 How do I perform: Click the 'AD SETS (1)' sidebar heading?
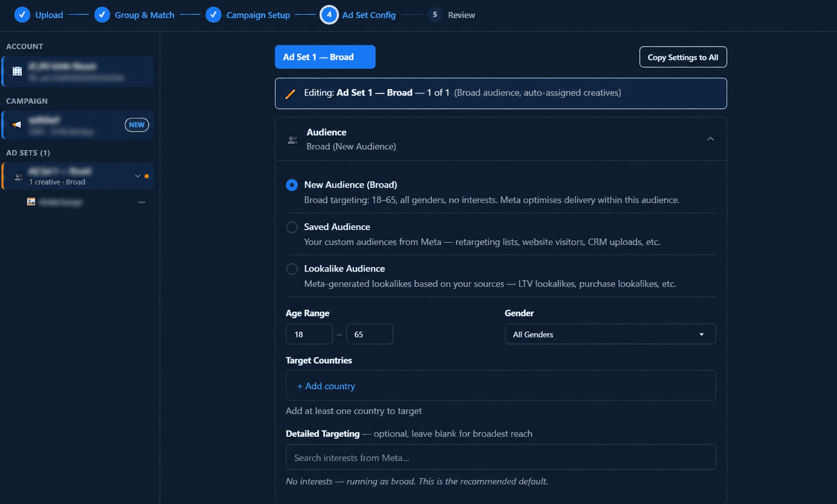[28, 153]
